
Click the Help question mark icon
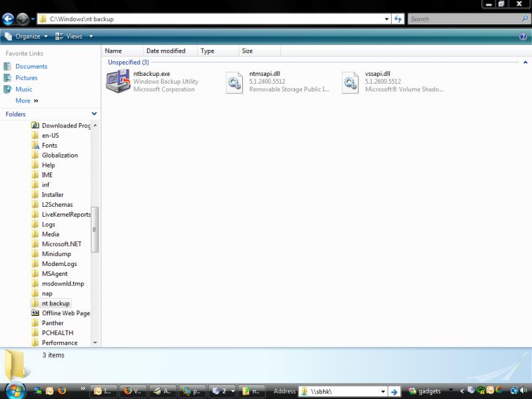(x=523, y=37)
